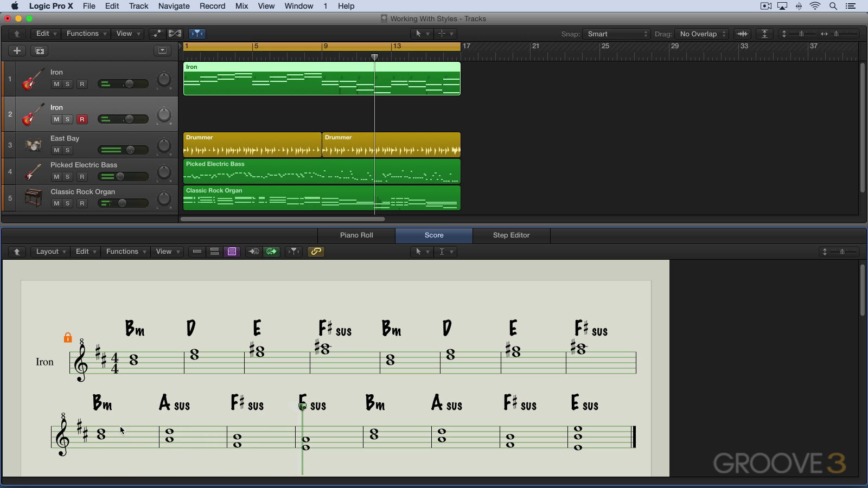Viewport: 868px width, 488px height.
Task: Toggle the Tracks area Catch Playhead button
Action: (x=197, y=34)
